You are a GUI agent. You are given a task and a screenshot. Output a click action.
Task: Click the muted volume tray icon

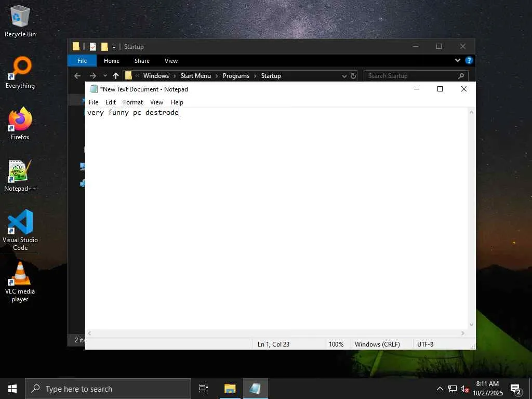point(464,389)
